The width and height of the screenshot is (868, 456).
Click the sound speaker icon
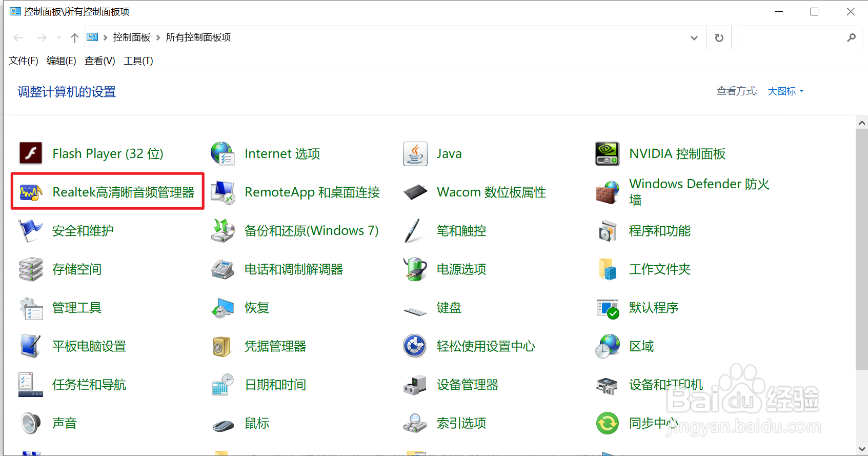tap(31, 423)
